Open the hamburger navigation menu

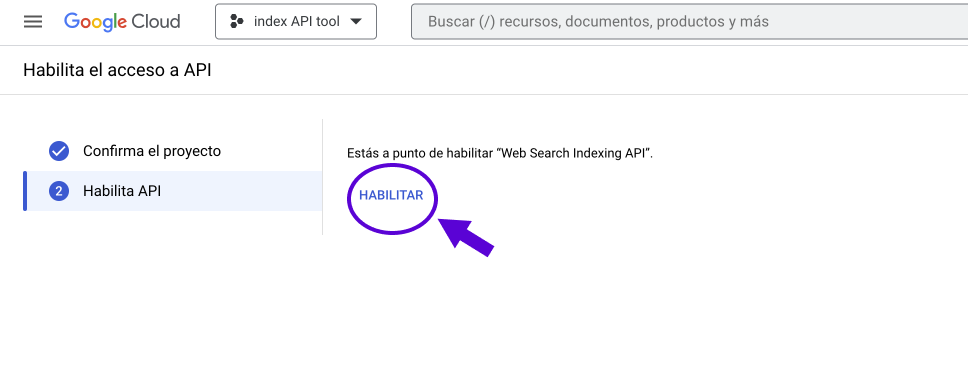click(33, 22)
